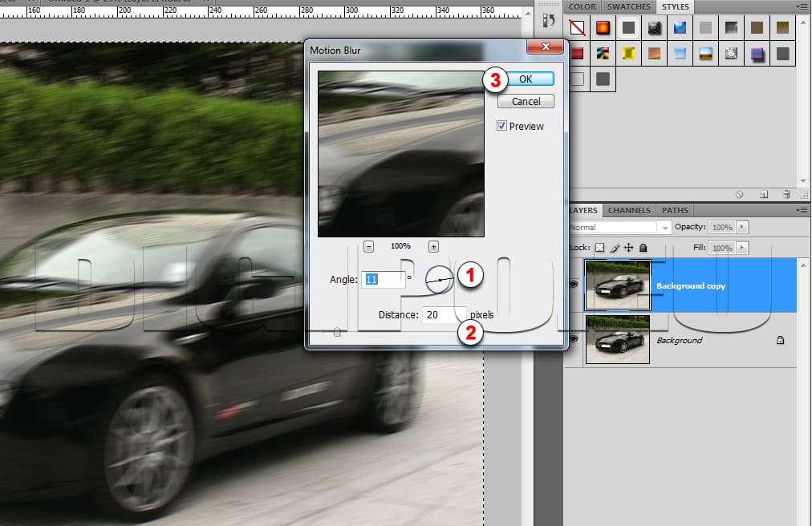
Task: Click the Lock image pixels brush icon
Action: [x=615, y=248]
